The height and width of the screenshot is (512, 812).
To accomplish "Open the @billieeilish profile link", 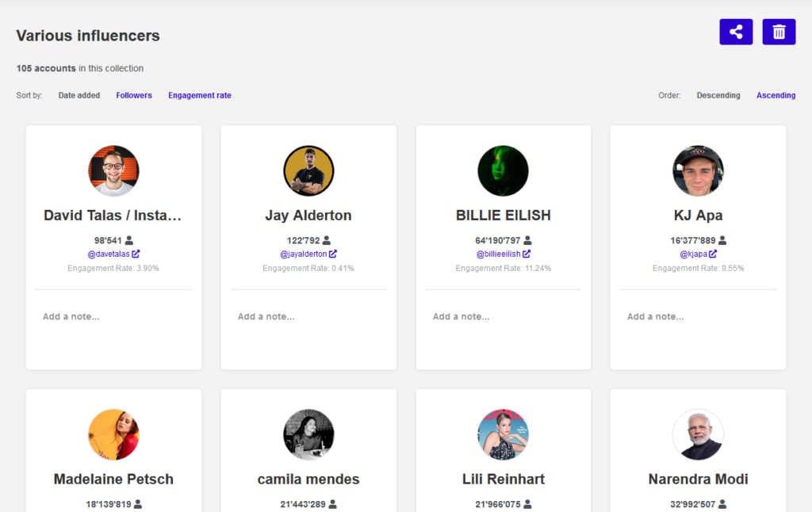I will pyautogui.click(x=499, y=254).
